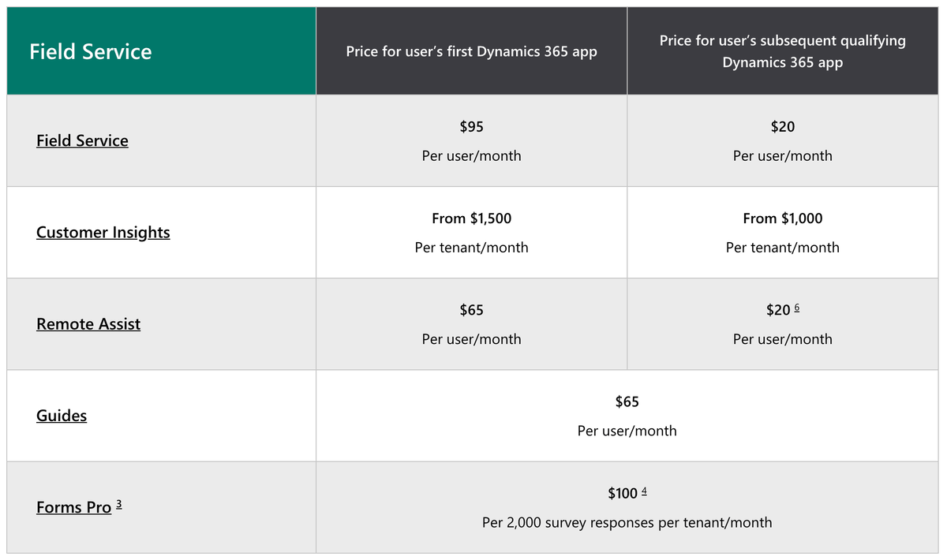Open the Customer Insights link
The height and width of the screenshot is (560, 947).
click(103, 233)
